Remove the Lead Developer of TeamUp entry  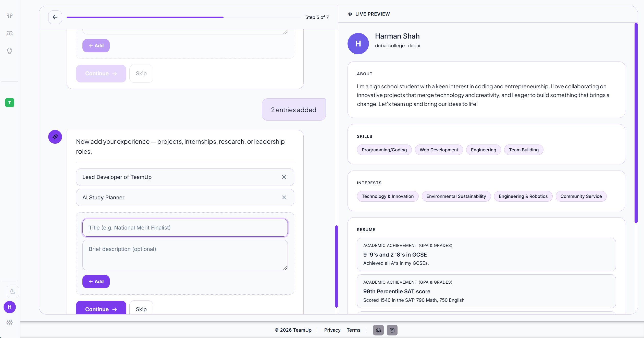coord(284,177)
